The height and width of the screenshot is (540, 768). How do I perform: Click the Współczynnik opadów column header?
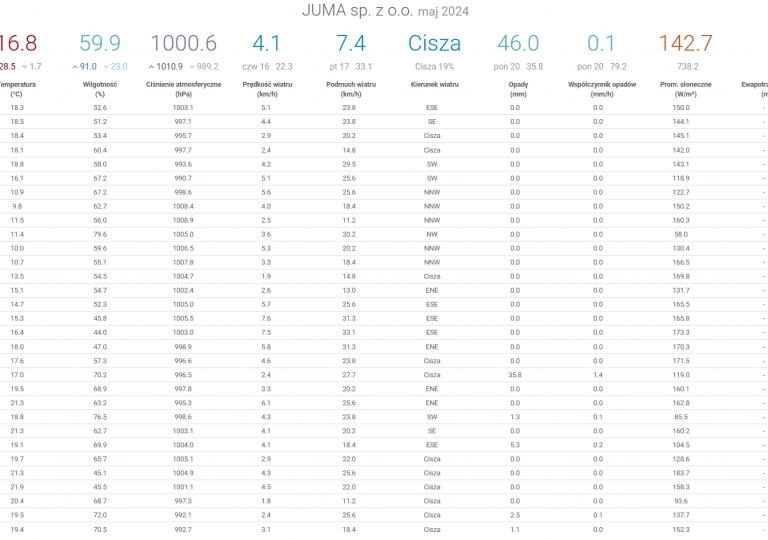pyautogui.click(x=598, y=85)
